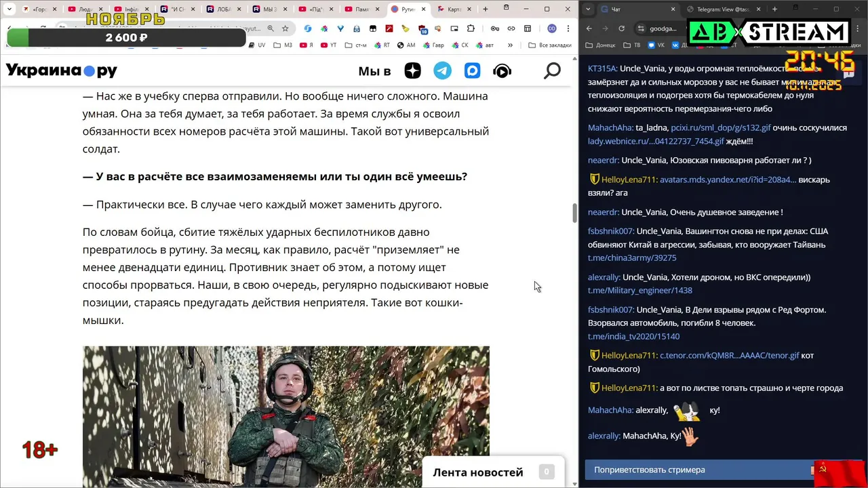Viewport: 868px width, 488px height.
Task: Open the lady.webnice.ru gif link
Action: [656, 141]
